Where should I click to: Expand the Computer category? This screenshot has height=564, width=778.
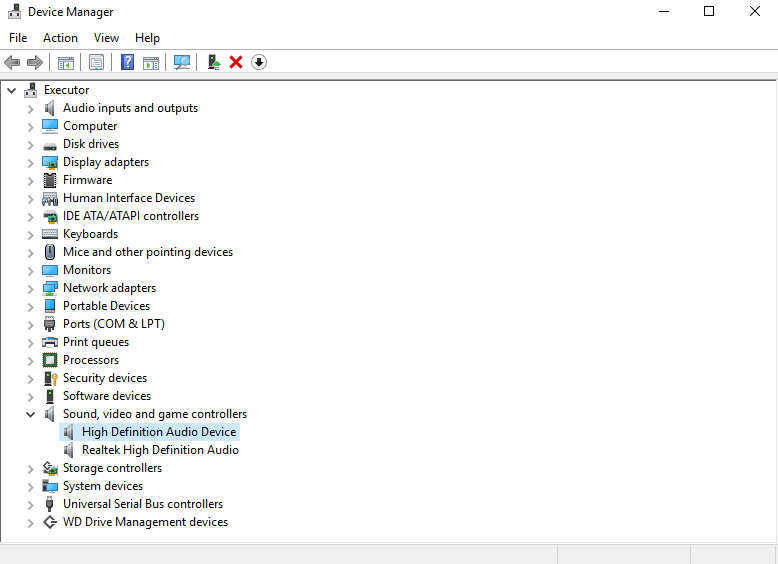[x=31, y=127]
